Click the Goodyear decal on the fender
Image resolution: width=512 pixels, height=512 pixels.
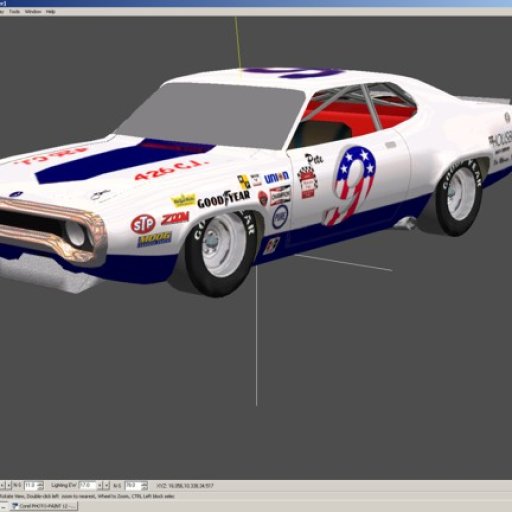[223, 200]
